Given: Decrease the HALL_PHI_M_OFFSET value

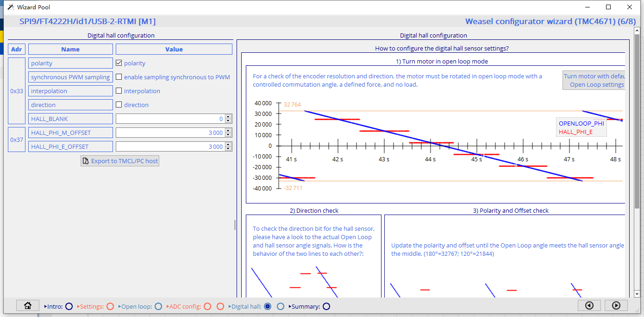Looking at the screenshot, I should (x=228, y=135).
